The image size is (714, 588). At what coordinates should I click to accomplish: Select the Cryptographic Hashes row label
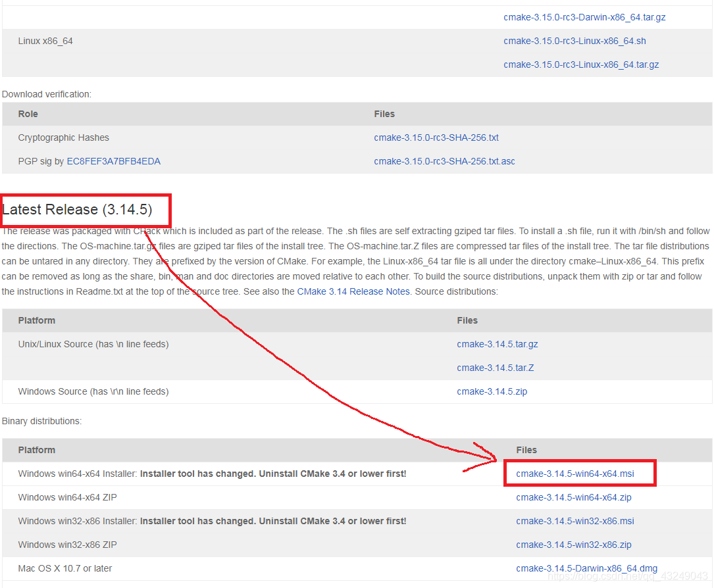pyautogui.click(x=64, y=137)
